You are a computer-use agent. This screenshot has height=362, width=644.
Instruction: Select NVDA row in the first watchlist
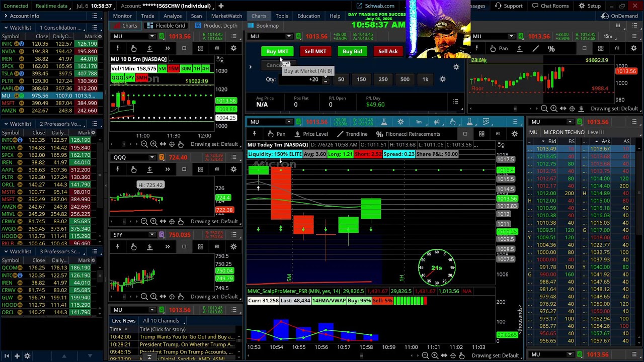[51, 51]
